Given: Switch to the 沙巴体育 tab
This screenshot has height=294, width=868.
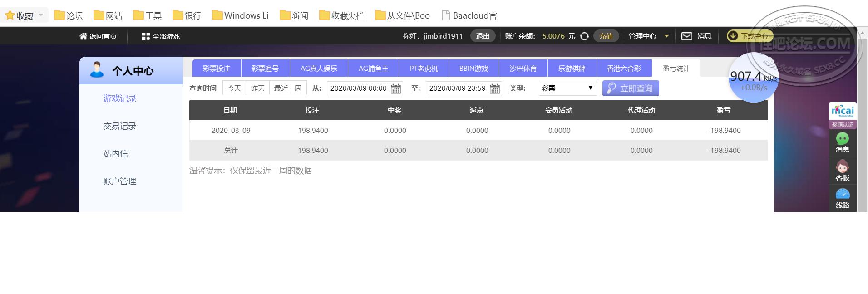Looking at the screenshot, I should pos(523,69).
